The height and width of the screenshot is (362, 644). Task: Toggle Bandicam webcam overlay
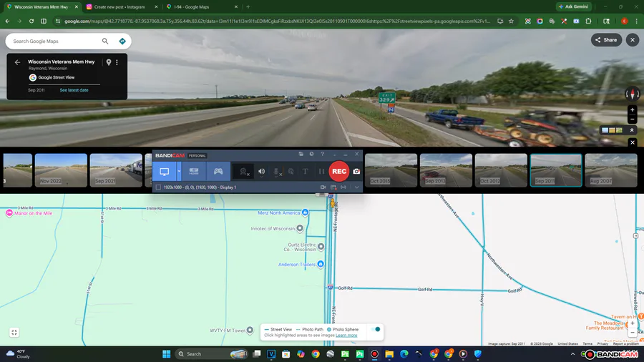[x=244, y=172]
